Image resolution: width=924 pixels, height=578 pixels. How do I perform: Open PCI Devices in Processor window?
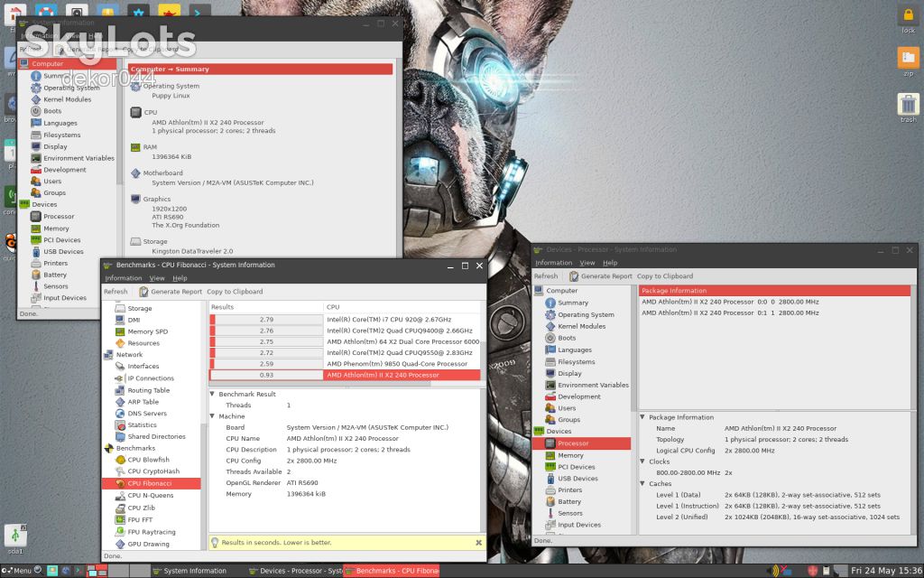click(576, 467)
